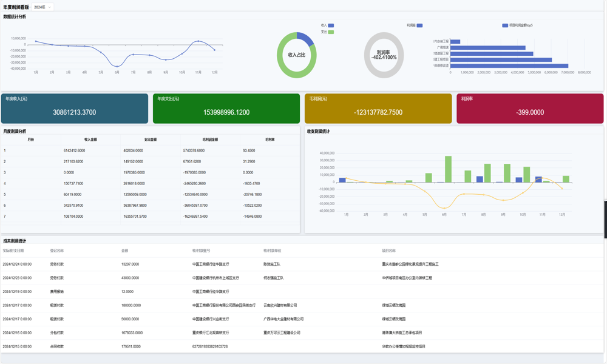The image size is (607, 364).
Task: Click the 项目名称 column header
Action: pos(388,251)
